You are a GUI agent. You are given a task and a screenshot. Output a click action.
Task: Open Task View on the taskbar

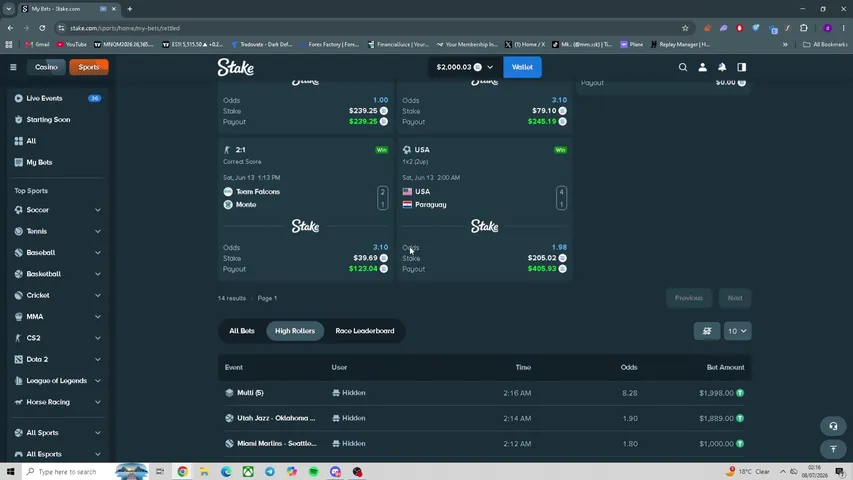[160, 471]
